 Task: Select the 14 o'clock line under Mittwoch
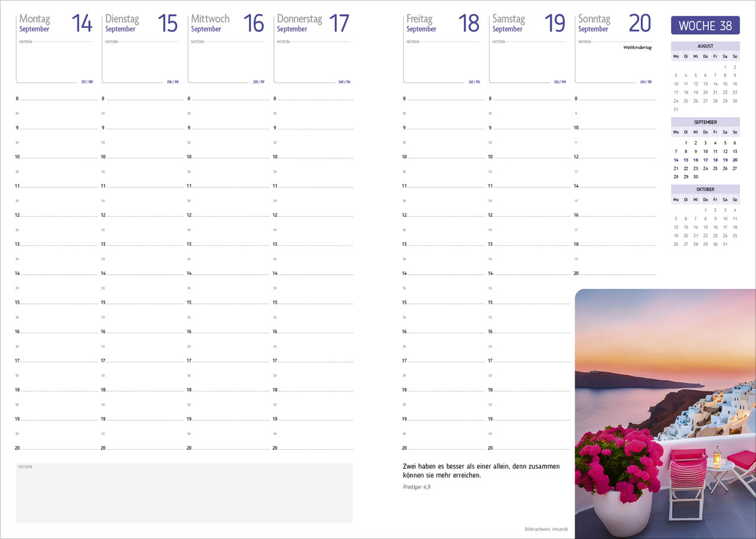(x=229, y=274)
